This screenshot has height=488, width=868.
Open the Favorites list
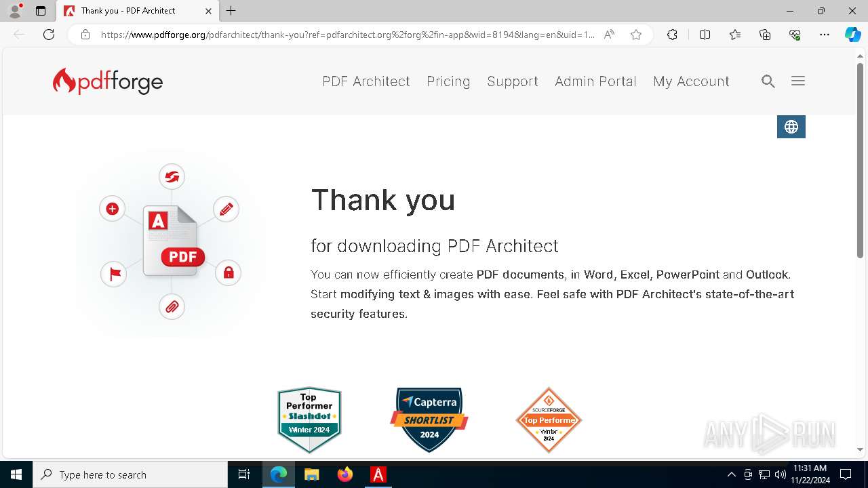tap(735, 35)
